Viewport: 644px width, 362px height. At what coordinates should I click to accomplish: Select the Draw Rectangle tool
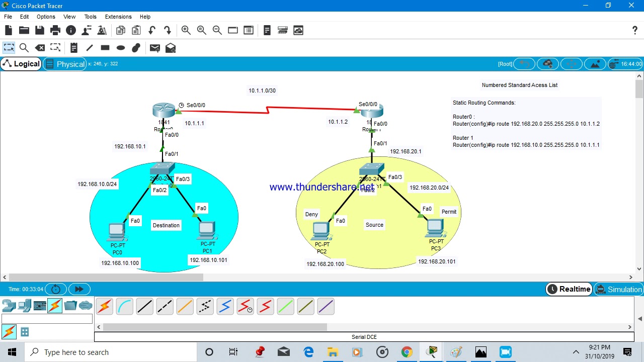pyautogui.click(x=105, y=48)
